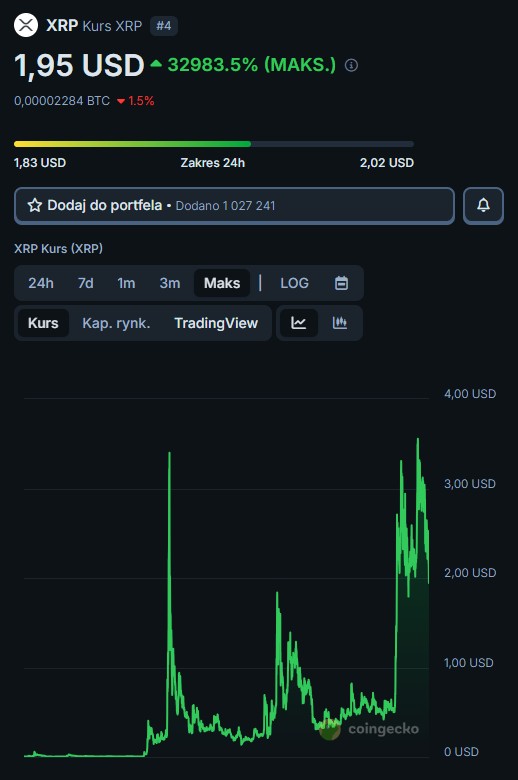Image resolution: width=518 pixels, height=780 pixels.
Task: Select the 7d time range
Action: (x=85, y=283)
